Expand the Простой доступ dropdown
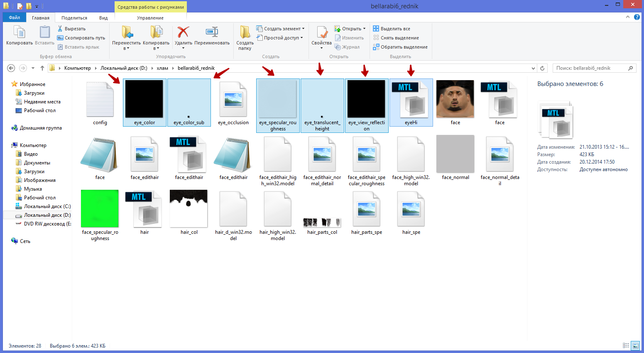The height and width of the screenshot is (353, 644). pyautogui.click(x=280, y=38)
